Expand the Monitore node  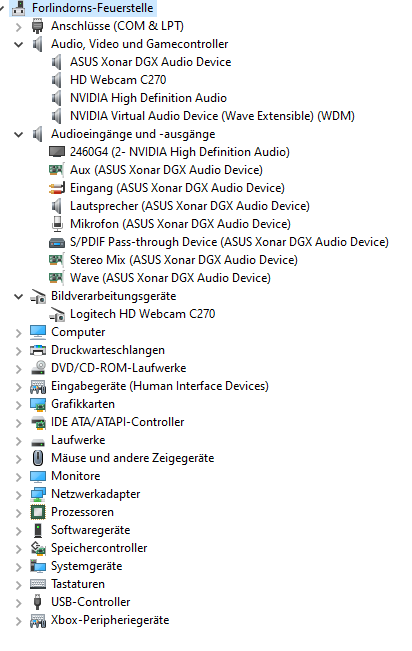pyautogui.click(x=18, y=477)
